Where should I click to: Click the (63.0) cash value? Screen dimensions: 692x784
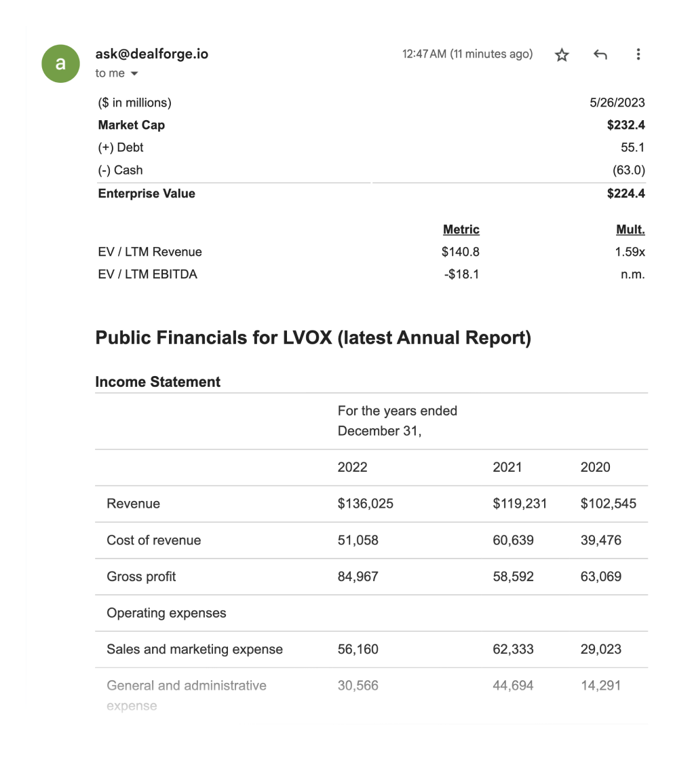629,170
